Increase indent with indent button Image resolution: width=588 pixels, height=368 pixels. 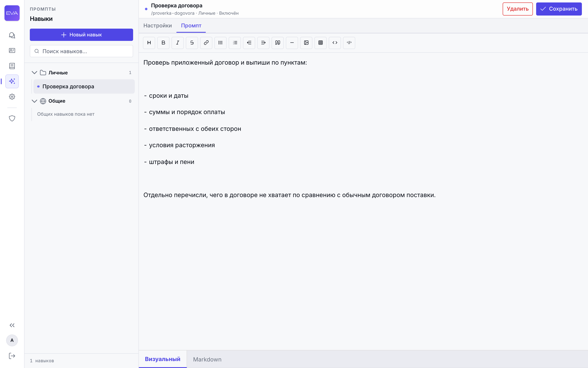coord(263,43)
